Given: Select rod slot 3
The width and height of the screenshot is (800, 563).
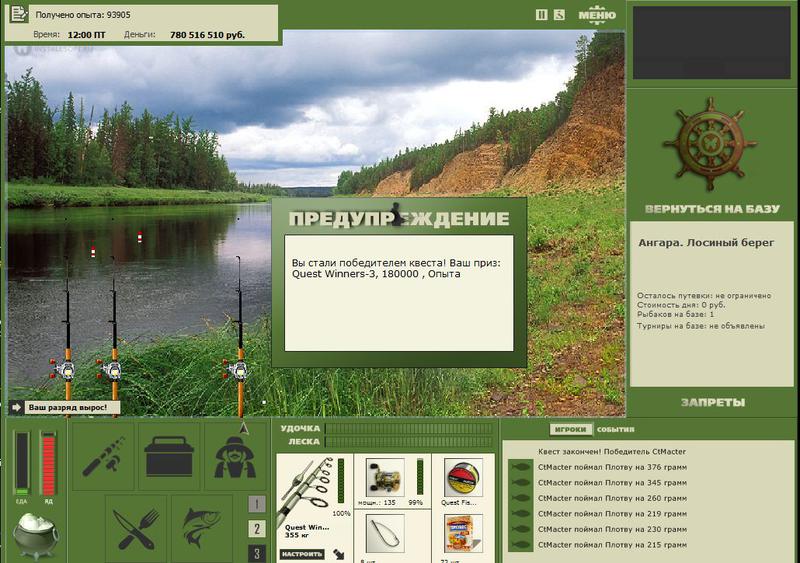Looking at the screenshot, I should click(x=257, y=553).
